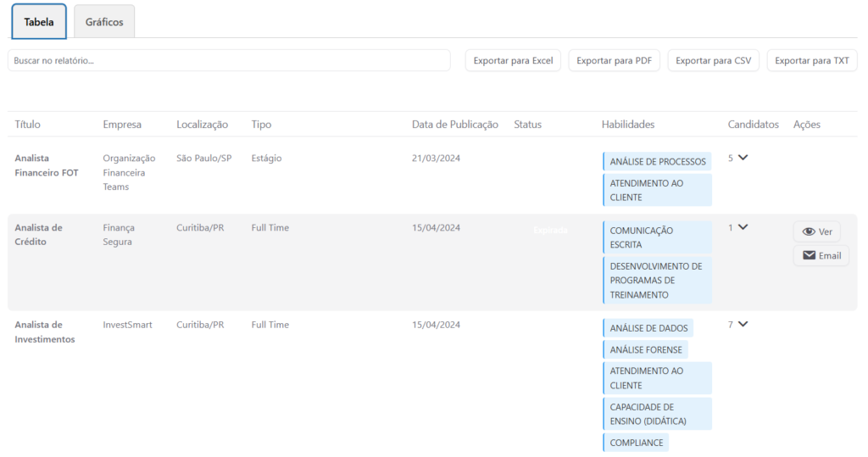Click Exportar para PDF button

(x=615, y=60)
